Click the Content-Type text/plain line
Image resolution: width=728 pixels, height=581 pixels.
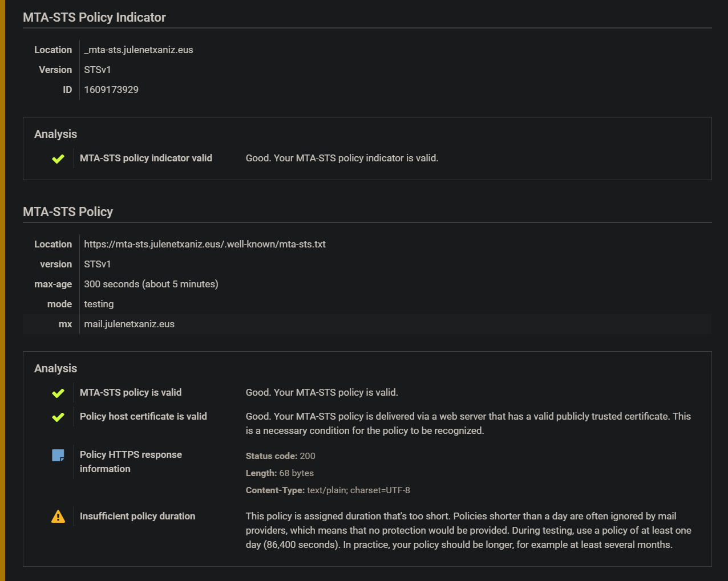(327, 490)
